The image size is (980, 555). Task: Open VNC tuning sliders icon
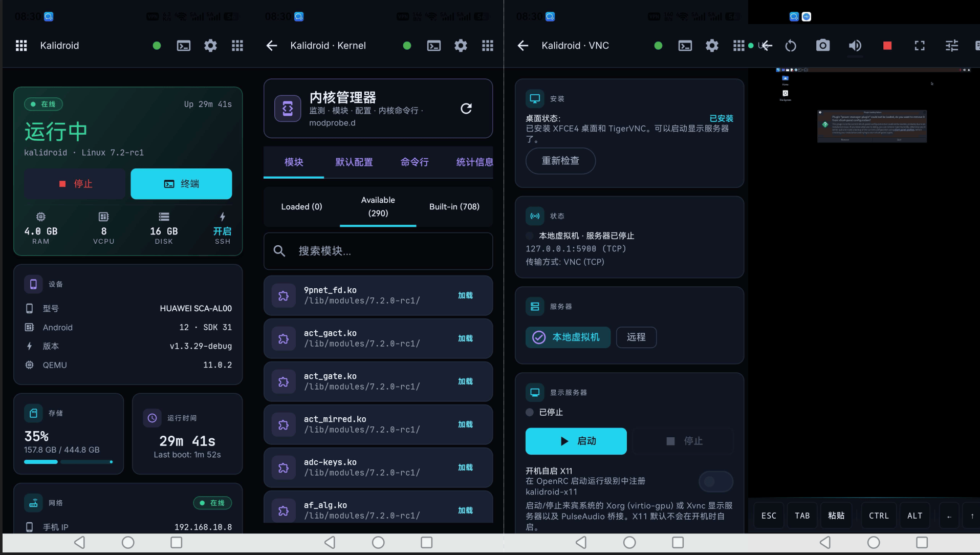point(952,46)
